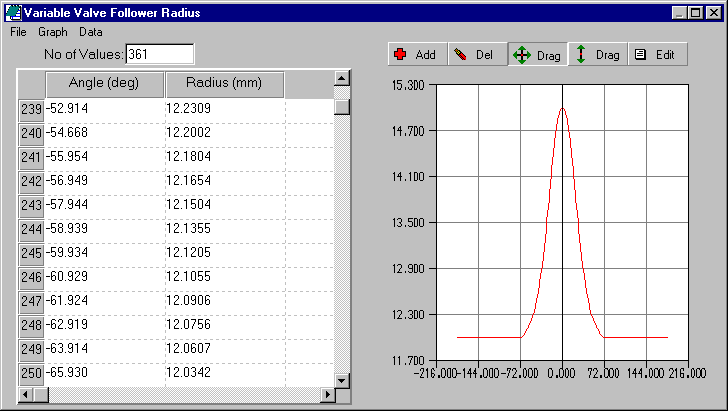Click radius cell 12.0756
The image size is (728, 411).
click(225, 326)
